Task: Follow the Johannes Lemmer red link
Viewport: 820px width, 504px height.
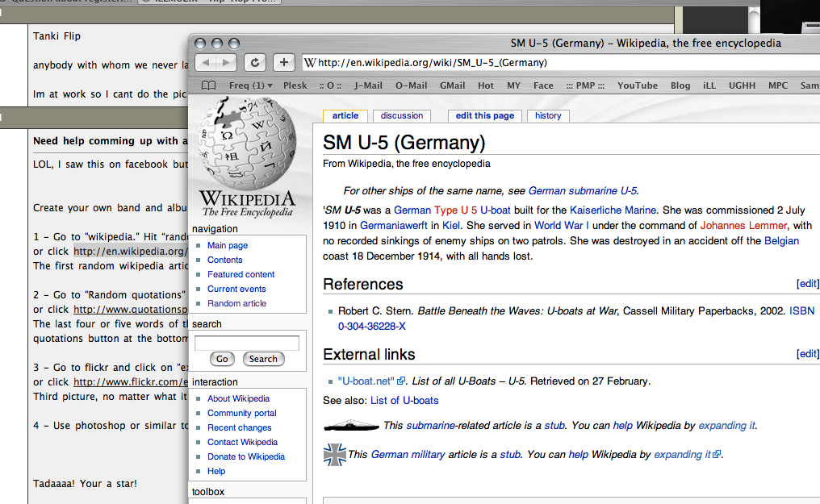Action: tap(743, 226)
